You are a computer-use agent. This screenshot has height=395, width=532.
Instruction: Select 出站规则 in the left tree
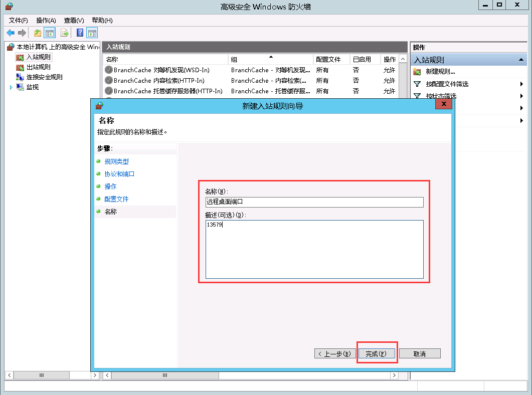click(38, 67)
